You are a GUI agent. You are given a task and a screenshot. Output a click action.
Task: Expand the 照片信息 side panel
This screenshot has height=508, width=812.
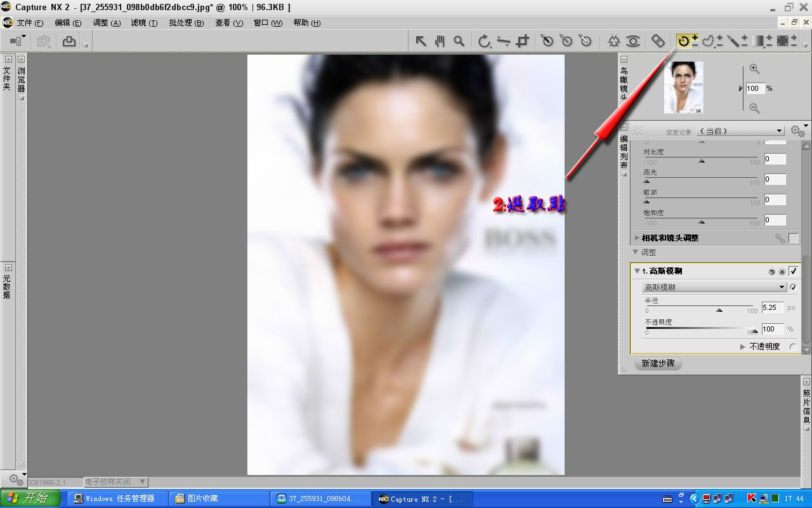click(806, 382)
